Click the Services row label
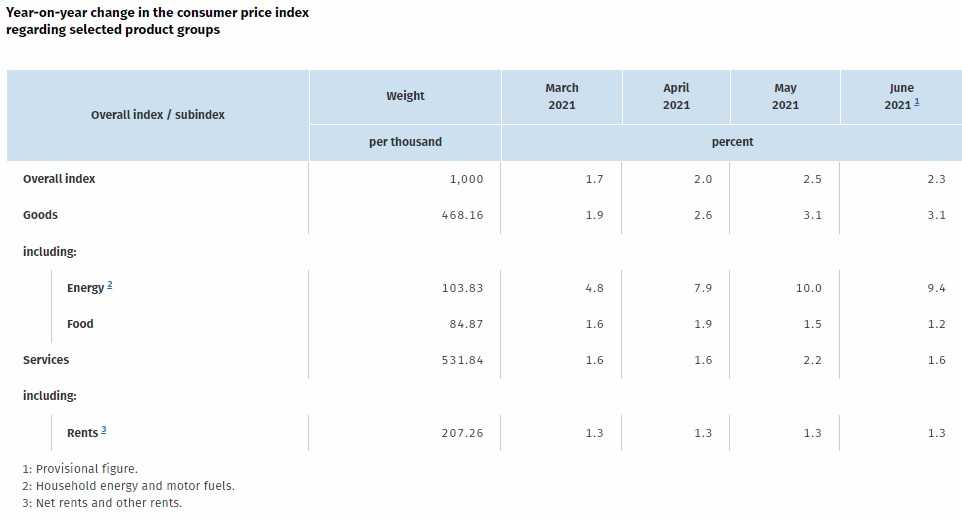The height and width of the screenshot is (520, 962). pyautogui.click(x=46, y=360)
